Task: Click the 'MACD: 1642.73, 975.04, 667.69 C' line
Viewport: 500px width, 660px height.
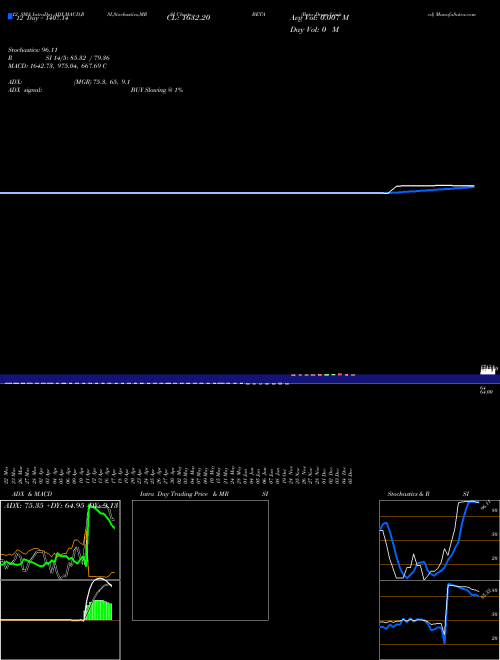Action: 57,66
